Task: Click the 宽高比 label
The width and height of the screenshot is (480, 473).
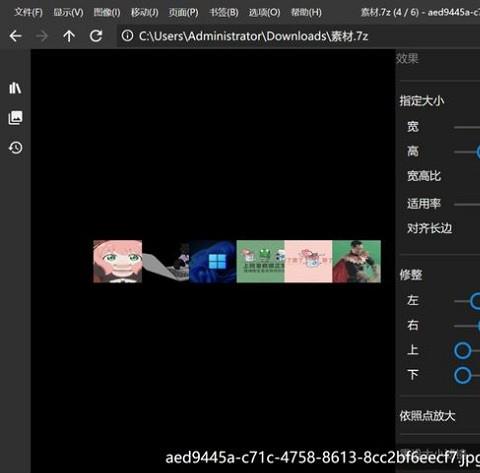Action: (424, 176)
